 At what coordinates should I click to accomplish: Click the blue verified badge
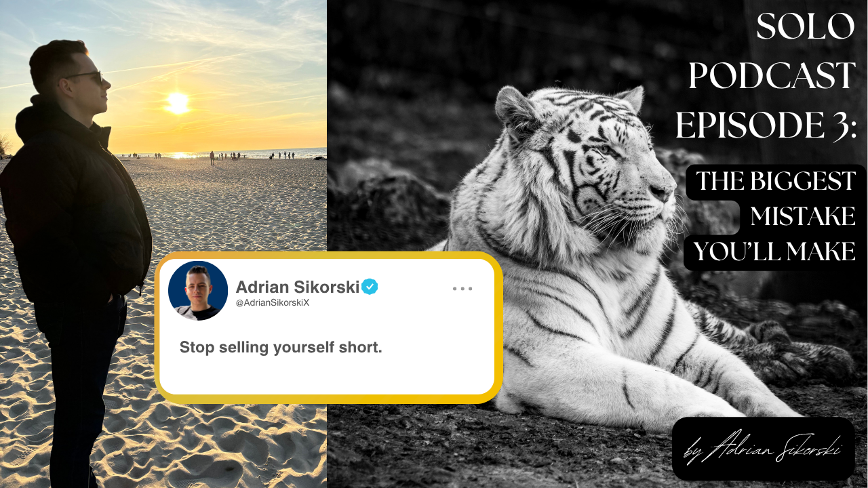370,287
